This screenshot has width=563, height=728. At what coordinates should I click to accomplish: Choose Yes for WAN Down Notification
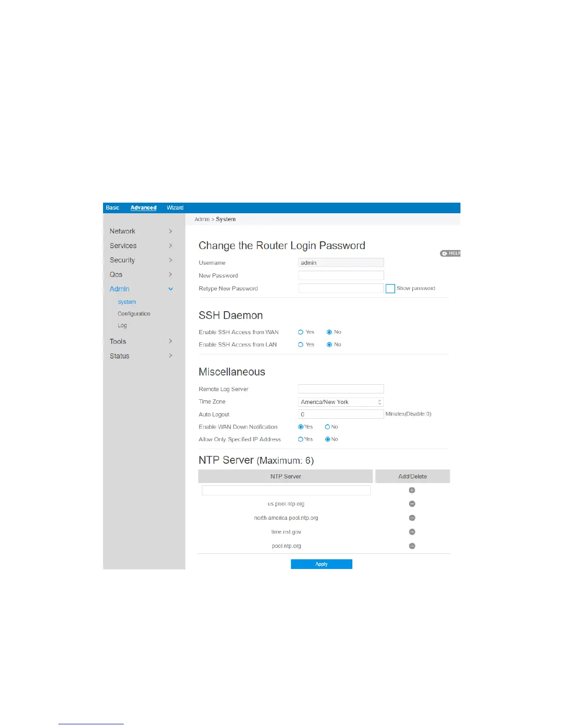[301, 427]
